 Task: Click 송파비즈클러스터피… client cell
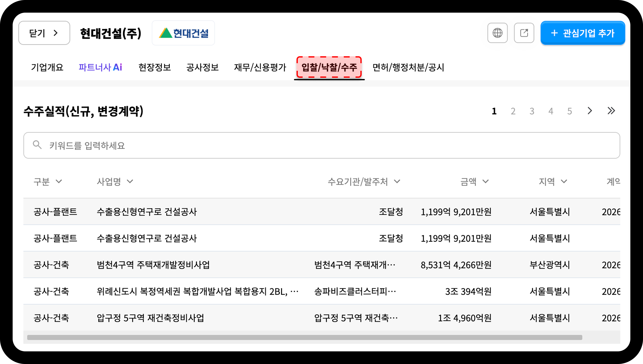(x=355, y=291)
